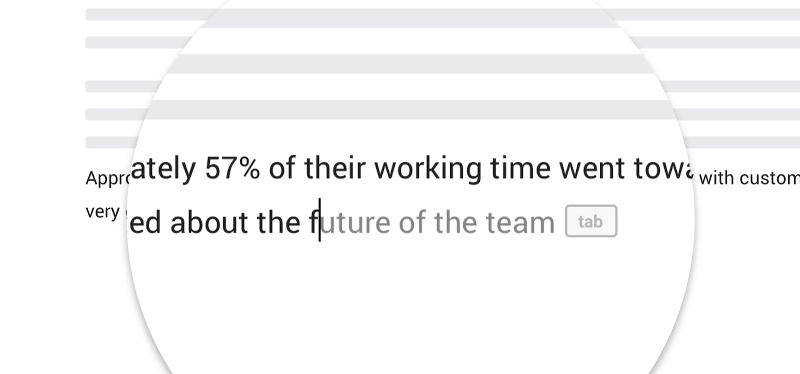Click the black typed word "the" before "f"

coord(278,222)
